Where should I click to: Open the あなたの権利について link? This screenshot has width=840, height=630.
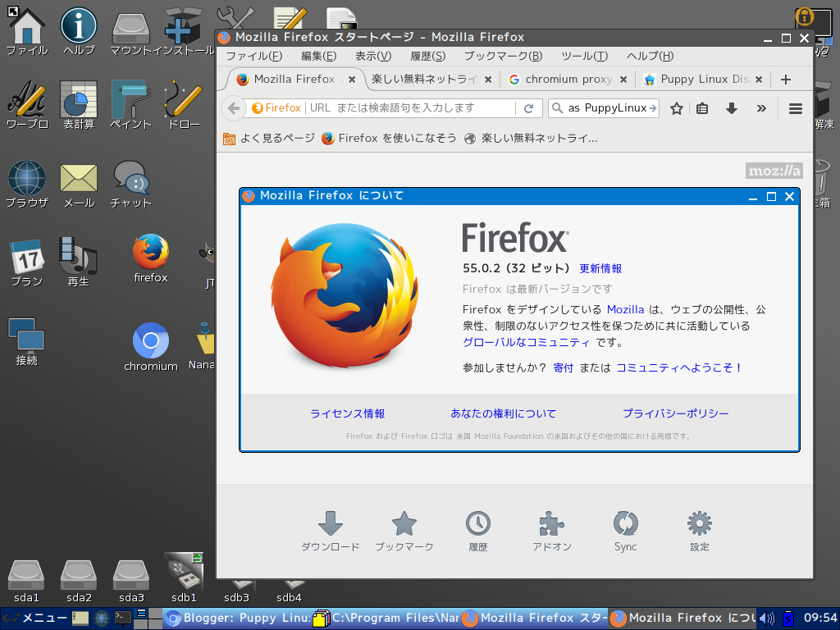503,413
